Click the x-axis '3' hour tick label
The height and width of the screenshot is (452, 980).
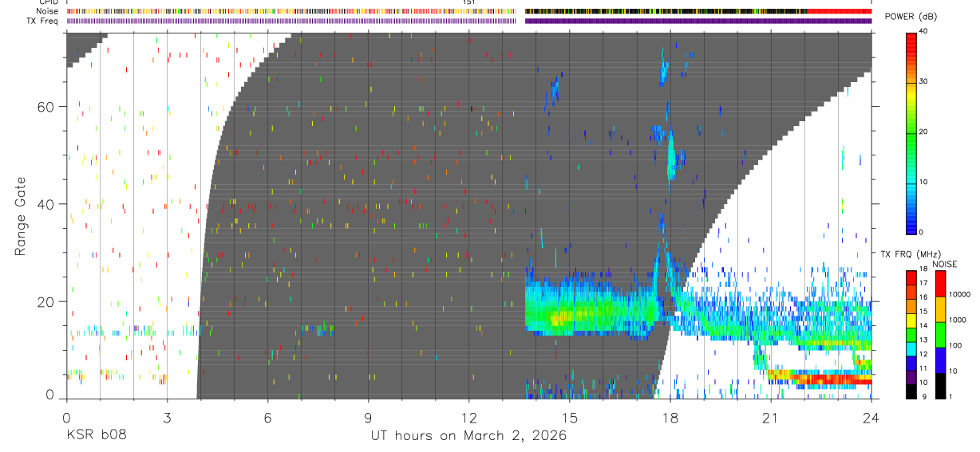tap(167, 417)
